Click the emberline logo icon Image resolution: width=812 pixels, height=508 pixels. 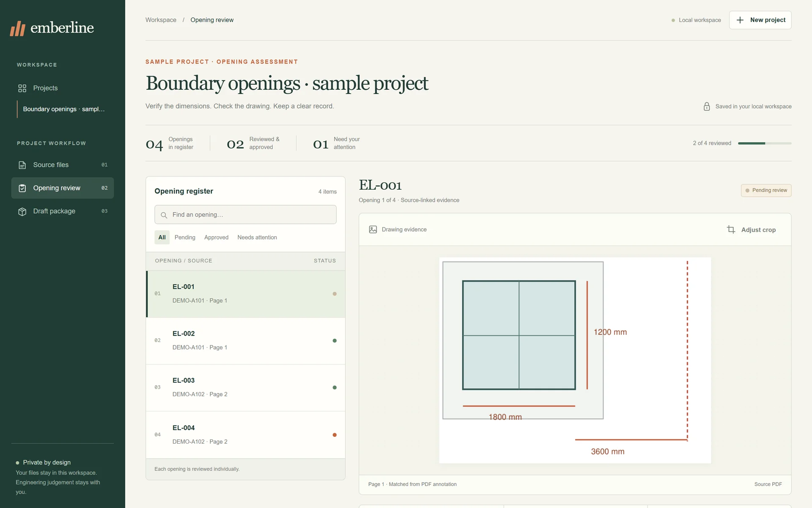18,28
